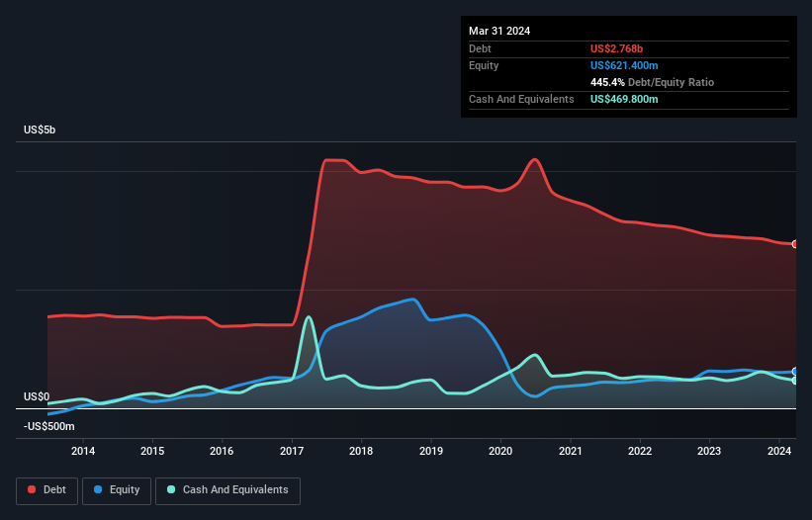Click Cash And Equivalents label in tooltip
812x520 pixels.
point(521,99)
